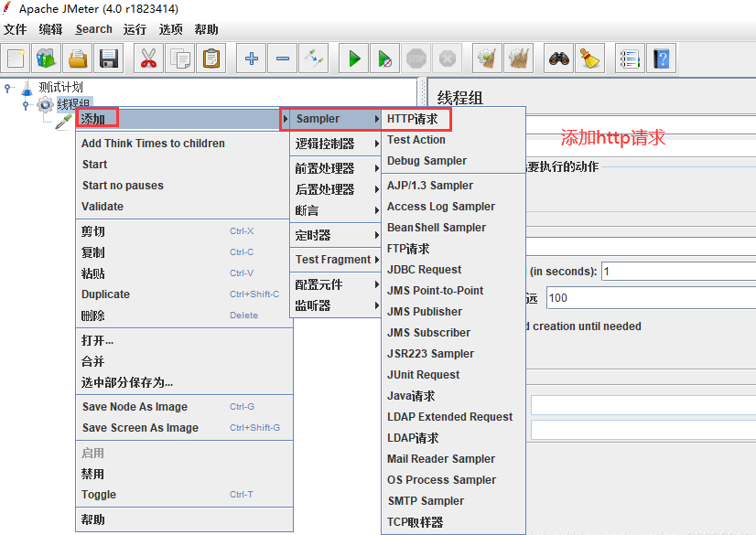756x535 pixels.
Task: Open the 编辑 menu
Action: click(50, 29)
